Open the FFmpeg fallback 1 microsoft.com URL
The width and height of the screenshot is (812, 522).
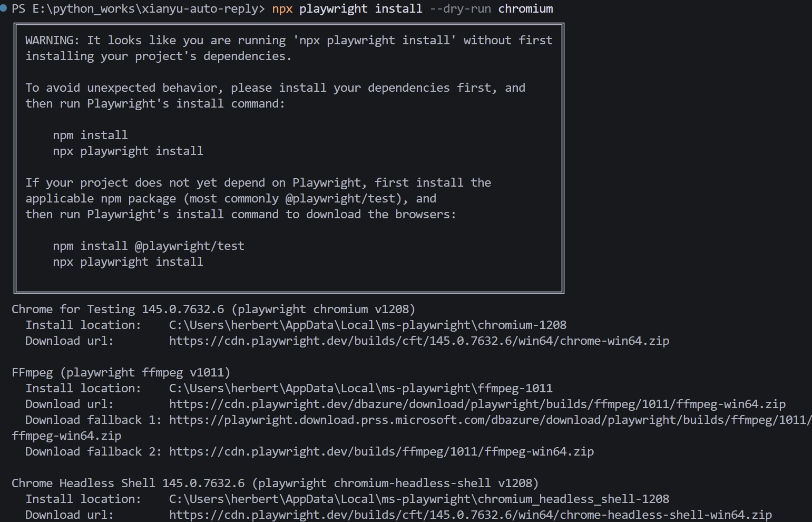point(490,420)
